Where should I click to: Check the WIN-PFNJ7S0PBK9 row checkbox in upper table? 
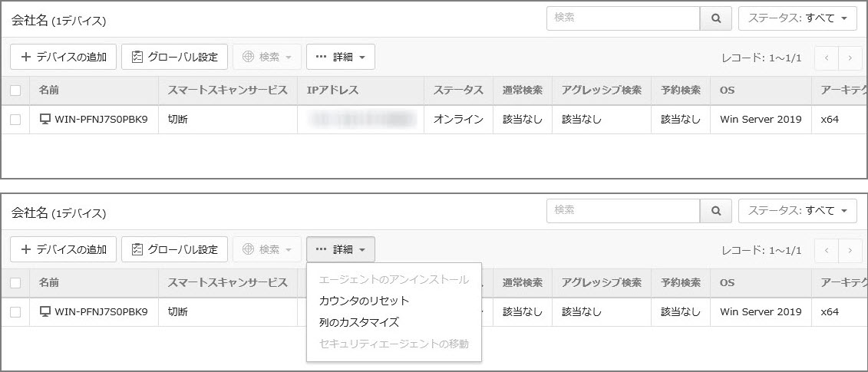[x=15, y=119]
